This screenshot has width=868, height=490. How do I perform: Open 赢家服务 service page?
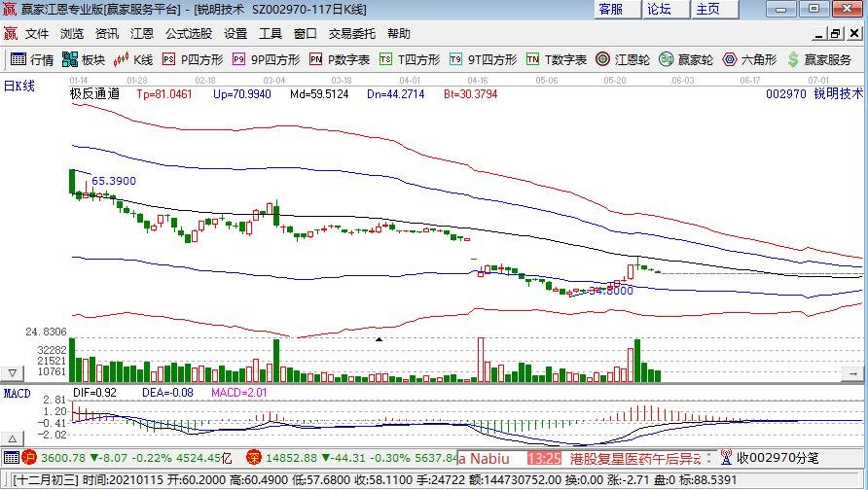click(x=819, y=59)
